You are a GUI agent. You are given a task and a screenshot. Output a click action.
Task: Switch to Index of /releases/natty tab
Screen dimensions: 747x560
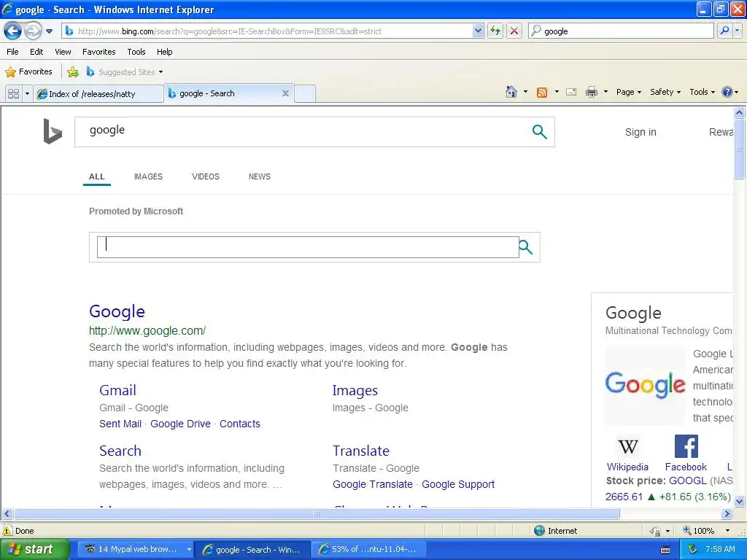click(x=98, y=93)
